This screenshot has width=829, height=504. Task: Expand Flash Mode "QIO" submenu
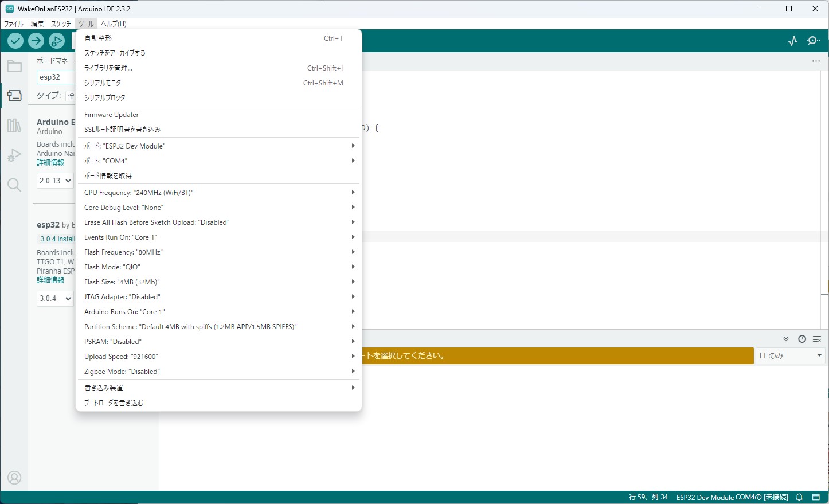[218, 267]
